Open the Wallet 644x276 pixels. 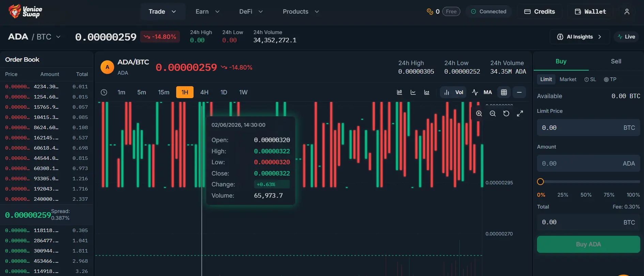590,12
